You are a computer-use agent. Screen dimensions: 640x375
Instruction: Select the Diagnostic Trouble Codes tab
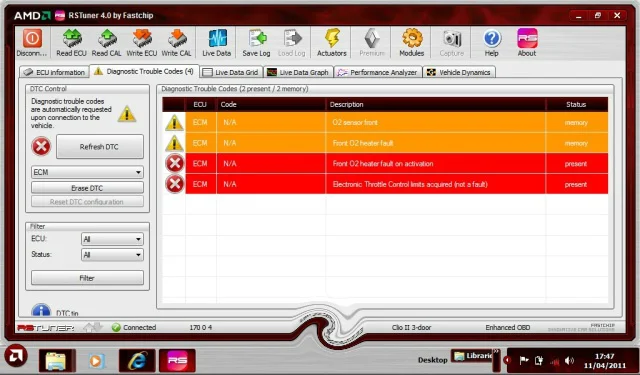click(x=144, y=71)
